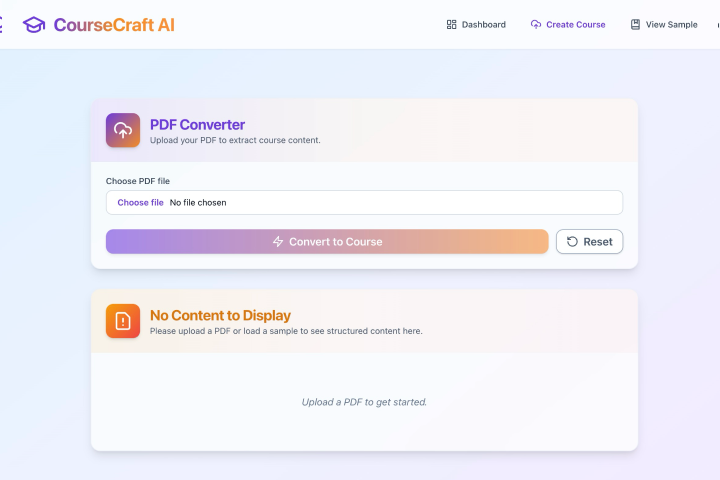Click the PDF Converter heading

click(197, 125)
